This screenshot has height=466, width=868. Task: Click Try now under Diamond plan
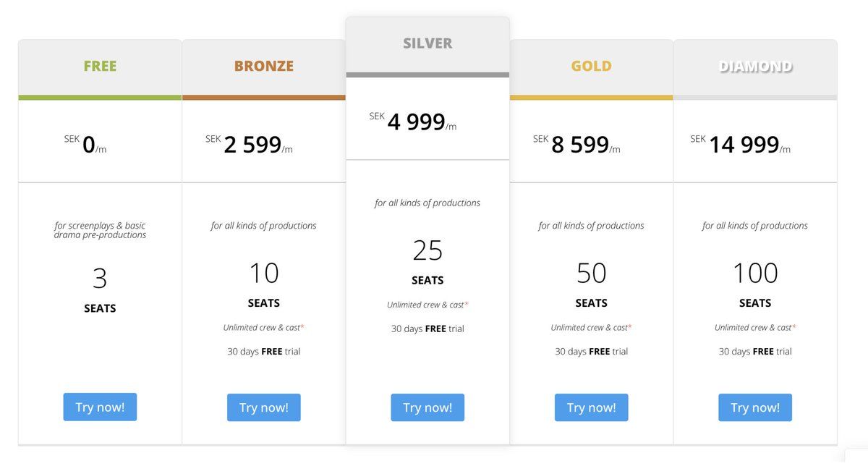(754, 407)
